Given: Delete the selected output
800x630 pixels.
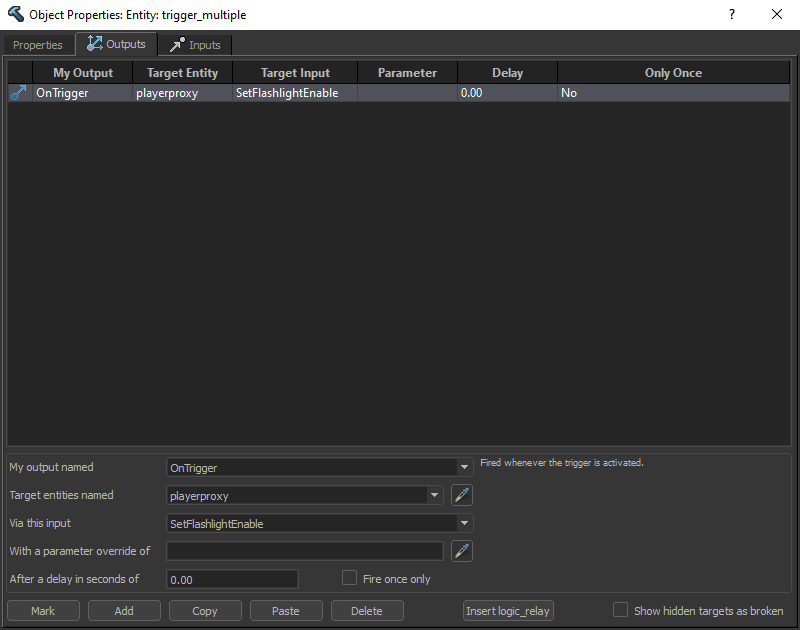Looking at the screenshot, I should coord(367,611).
